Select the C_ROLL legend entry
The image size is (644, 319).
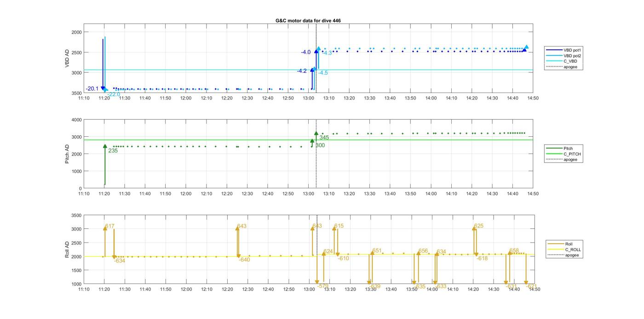pyautogui.click(x=564, y=249)
